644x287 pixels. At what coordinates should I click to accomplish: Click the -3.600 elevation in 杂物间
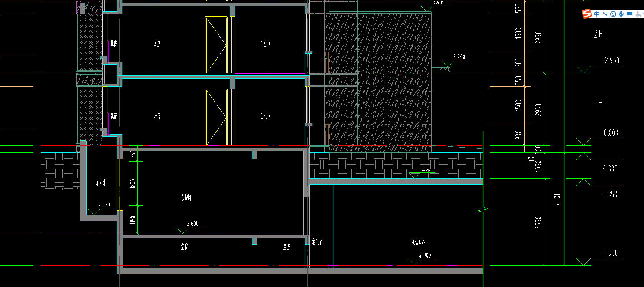click(192, 224)
